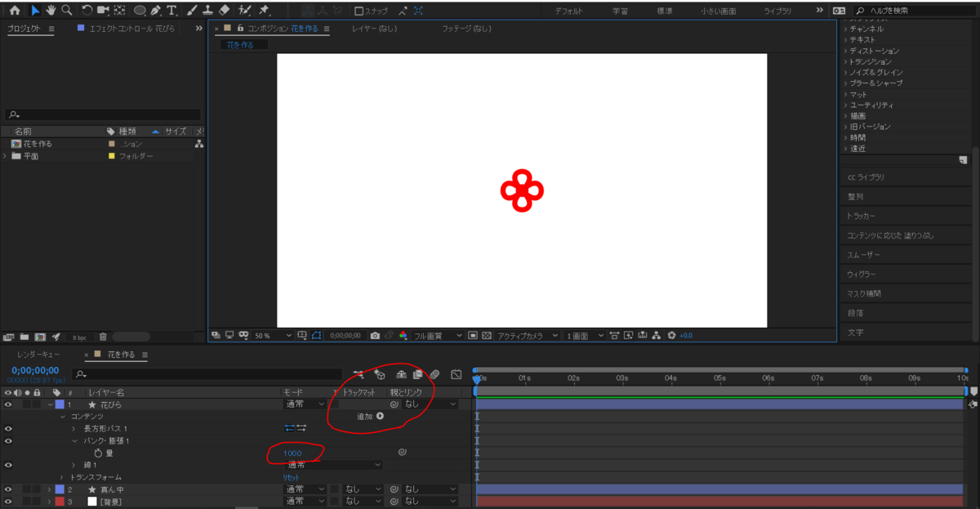Screen dimensions: 980x509
Task: Select the Brush tool
Action: pyautogui.click(x=191, y=11)
